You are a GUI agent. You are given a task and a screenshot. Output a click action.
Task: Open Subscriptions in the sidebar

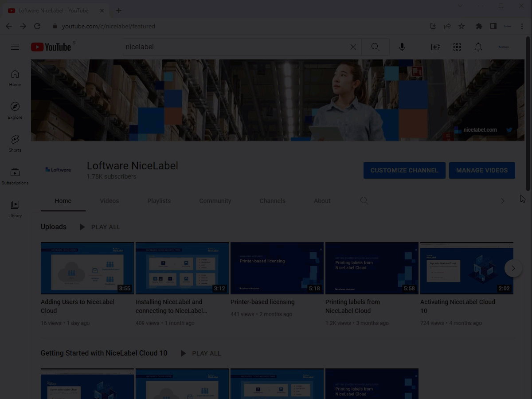coord(15,176)
